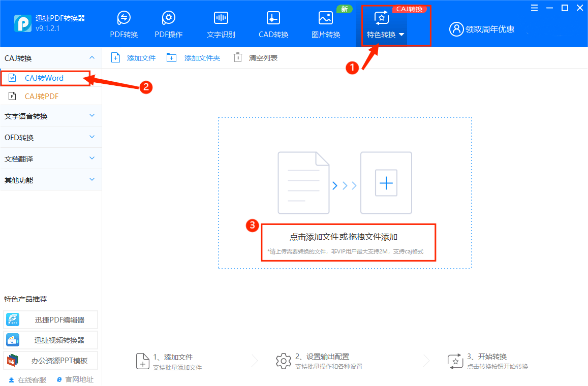The height and width of the screenshot is (386, 588).
Task: Switch to the PDF操作 tab label
Action: [x=168, y=35]
